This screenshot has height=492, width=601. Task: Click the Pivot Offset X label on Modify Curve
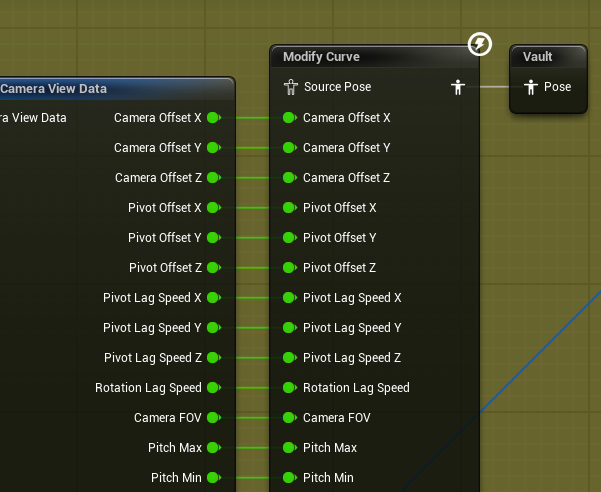[340, 208]
